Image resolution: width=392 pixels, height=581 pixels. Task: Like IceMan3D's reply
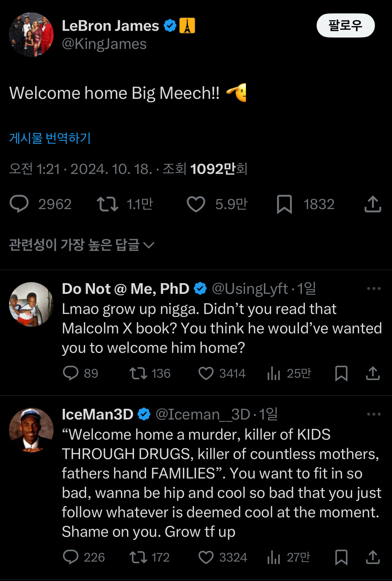206,557
